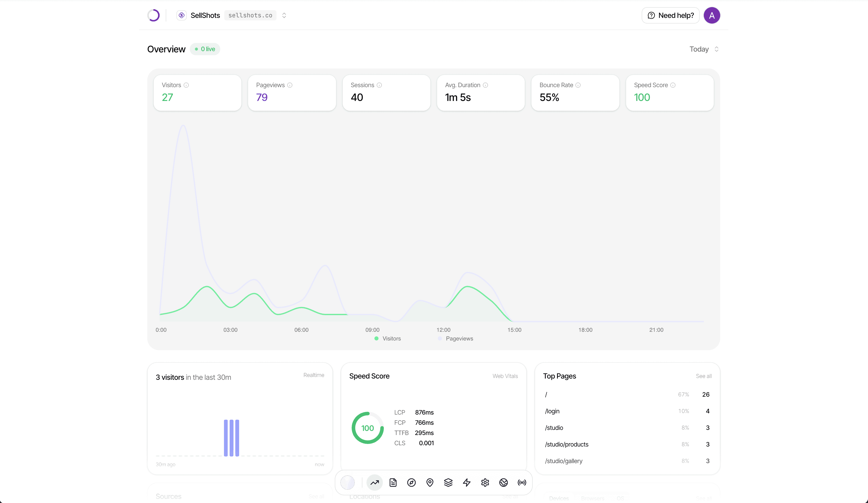The image size is (868, 503).
Task: Open Locations via the map pin icon
Action: tap(429, 482)
